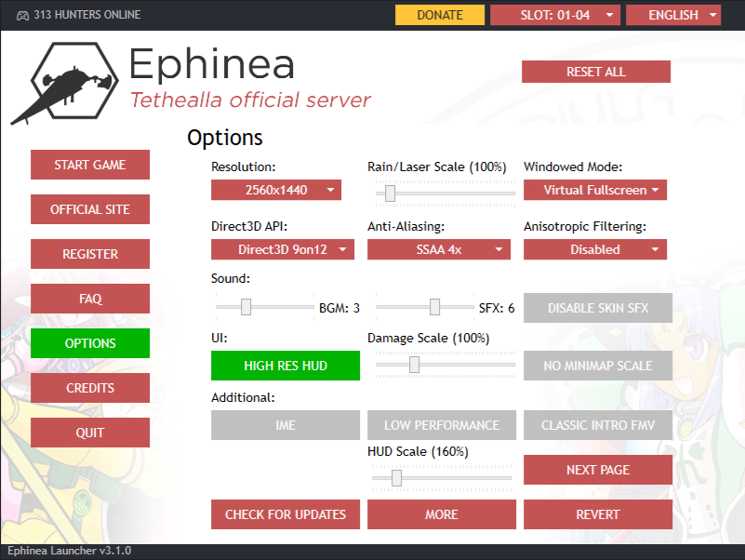
Task: Open the ENGLISH language dropdown
Action: (x=673, y=15)
